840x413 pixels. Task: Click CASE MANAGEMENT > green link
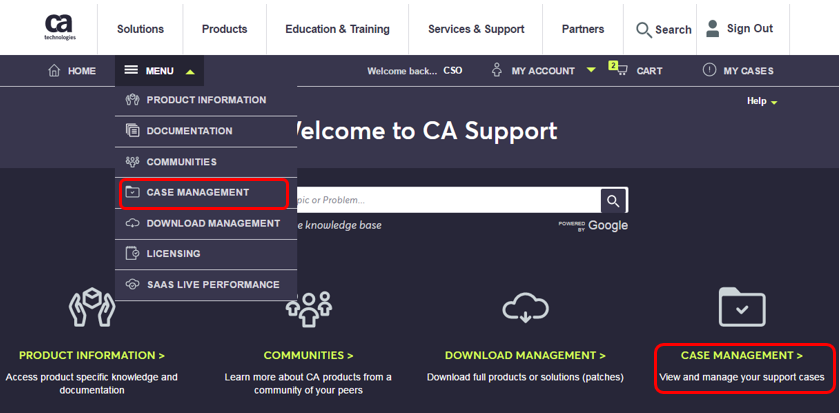pos(742,355)
